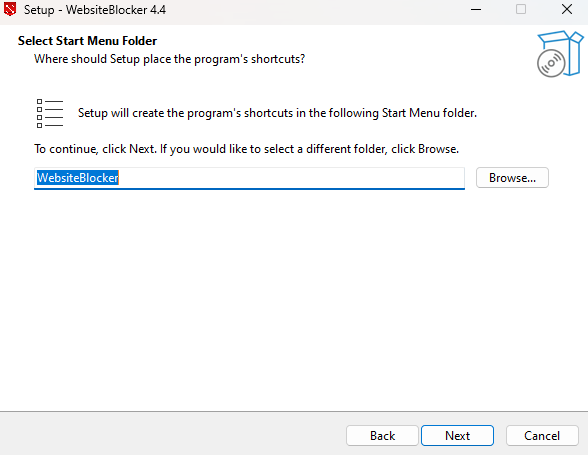Screen dimensions: 588x455
Task: Close the Setup window
Action: coord(567,9)
